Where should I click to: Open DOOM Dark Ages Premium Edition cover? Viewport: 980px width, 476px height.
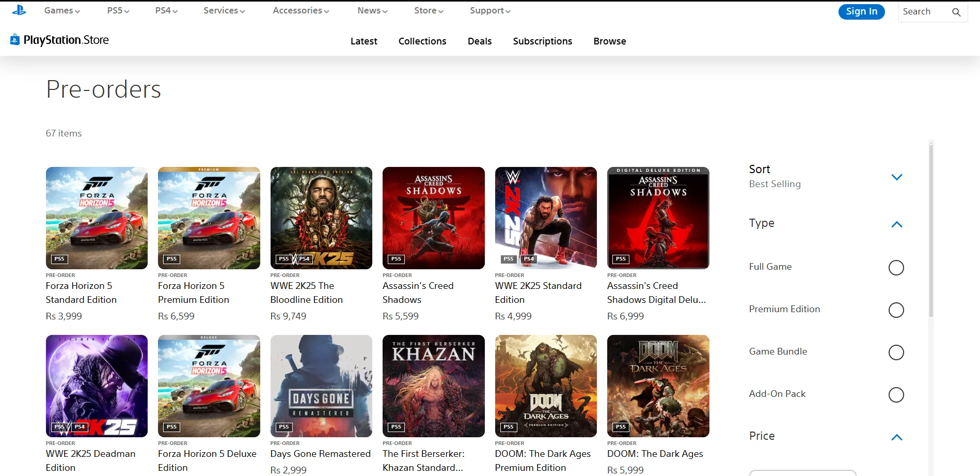click(x=546, y=386)
